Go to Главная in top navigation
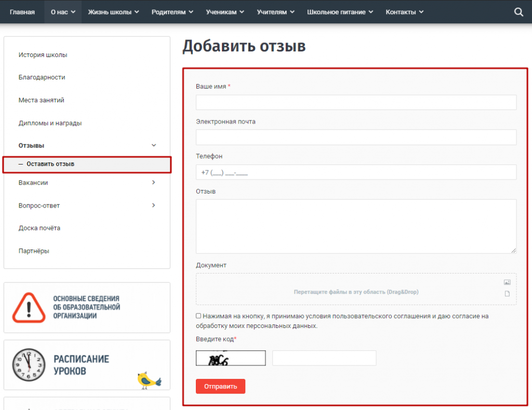 pos(22,12)
